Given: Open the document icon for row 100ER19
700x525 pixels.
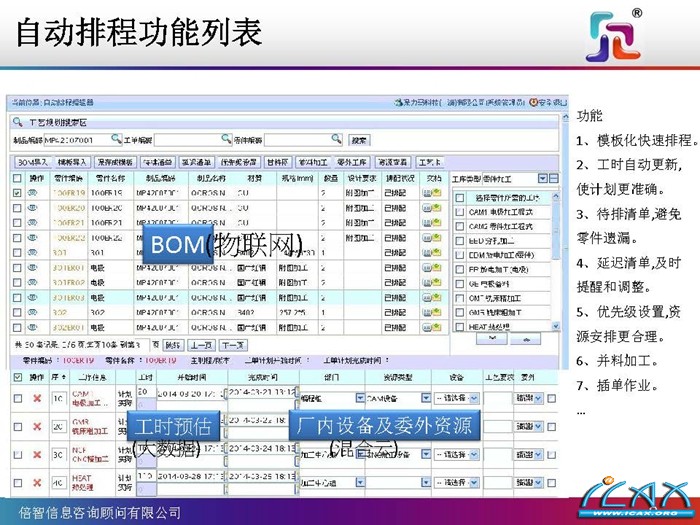Looking at the screenshot, I should [x=431, y=193].
